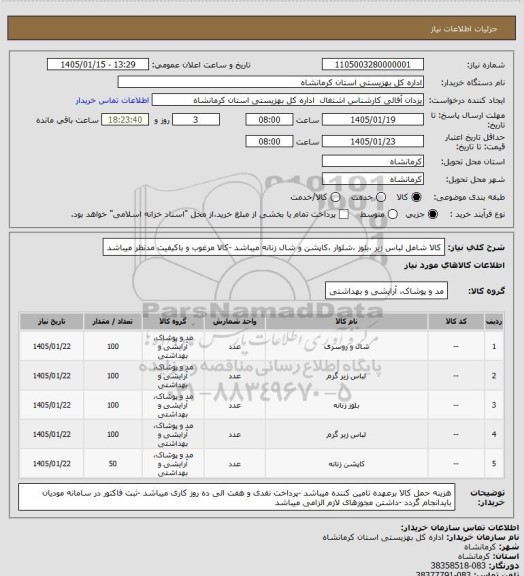This screenshot has width=524, height=576.
Task: Click the نام کالا column header
Action: [x=346, y=321]
